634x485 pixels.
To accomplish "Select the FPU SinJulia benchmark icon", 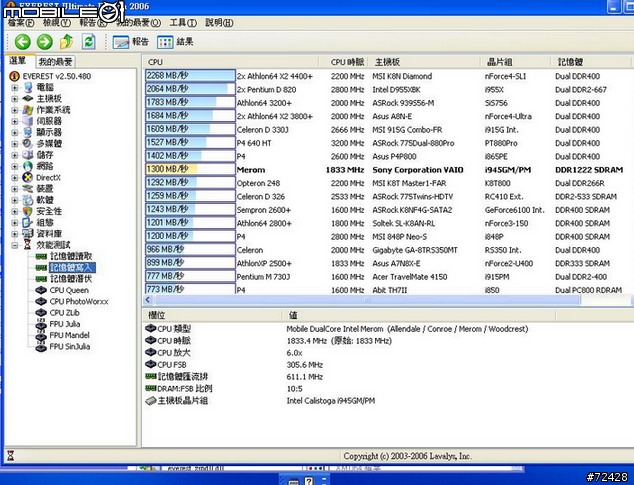I will click(41, 347).
